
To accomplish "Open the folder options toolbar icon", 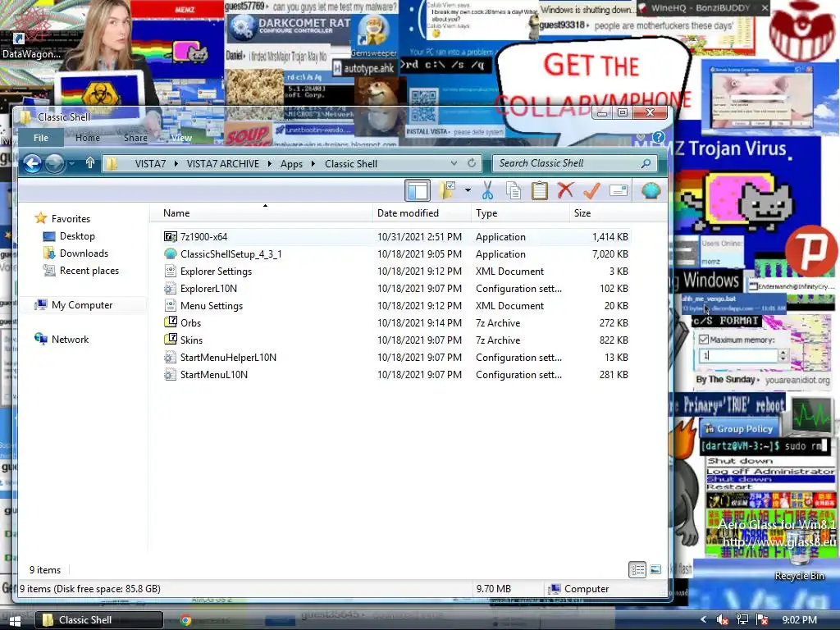I will (447, 190).
